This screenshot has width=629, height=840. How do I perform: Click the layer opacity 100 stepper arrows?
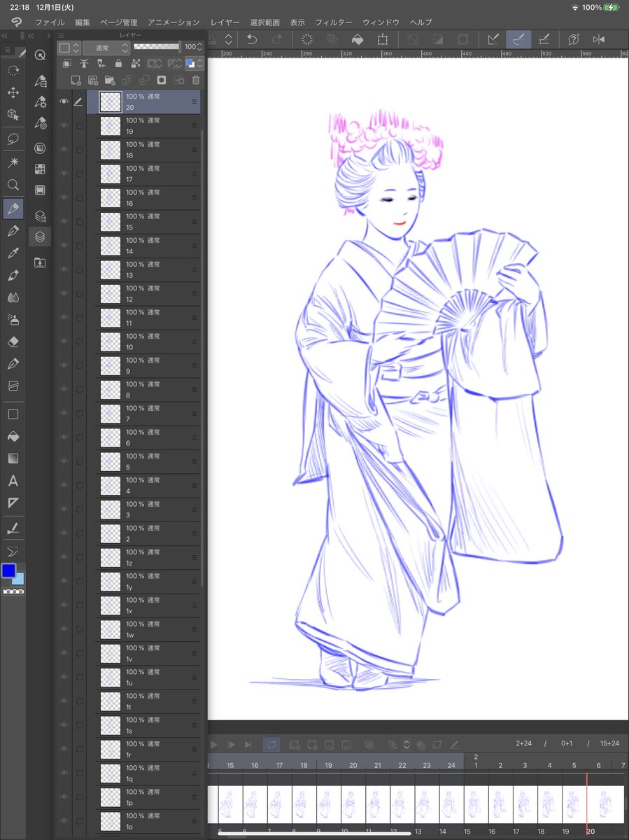[200, 48]
